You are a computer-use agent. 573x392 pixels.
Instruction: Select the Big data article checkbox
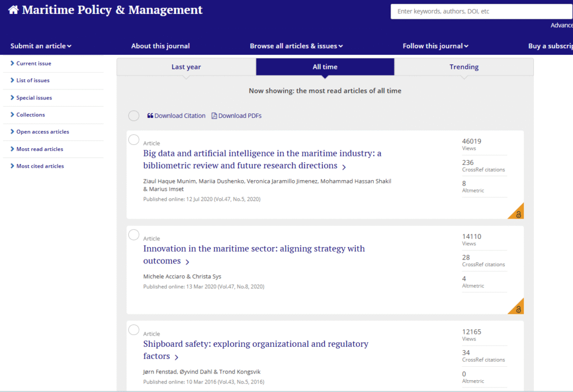[134, 140]
